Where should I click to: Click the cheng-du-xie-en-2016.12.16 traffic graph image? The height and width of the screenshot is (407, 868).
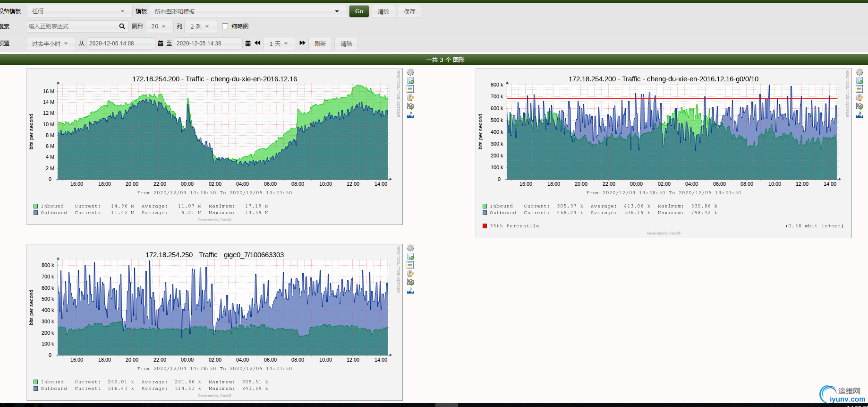(214, 147)
